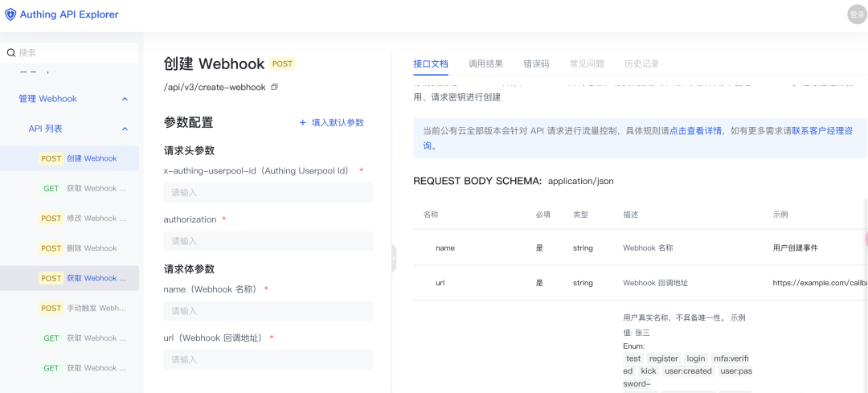Click the API 列表 sidebar label
Screen dimensions: 868x393
point(45,129)
